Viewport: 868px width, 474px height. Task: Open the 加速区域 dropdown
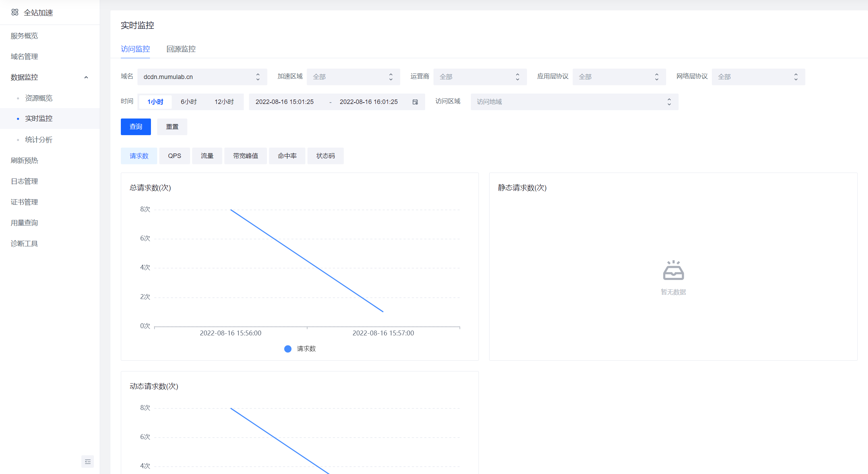tap(353, 77)
